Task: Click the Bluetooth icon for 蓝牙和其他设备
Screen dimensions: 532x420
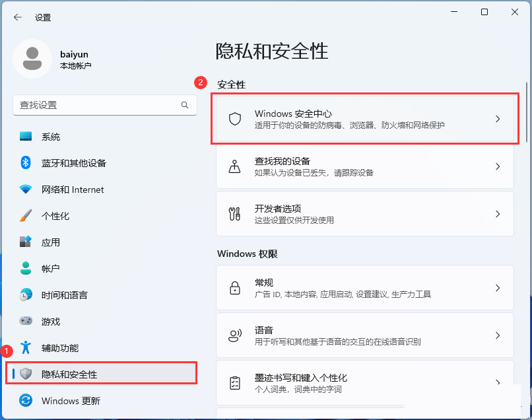Action: (x=25, y=163)
